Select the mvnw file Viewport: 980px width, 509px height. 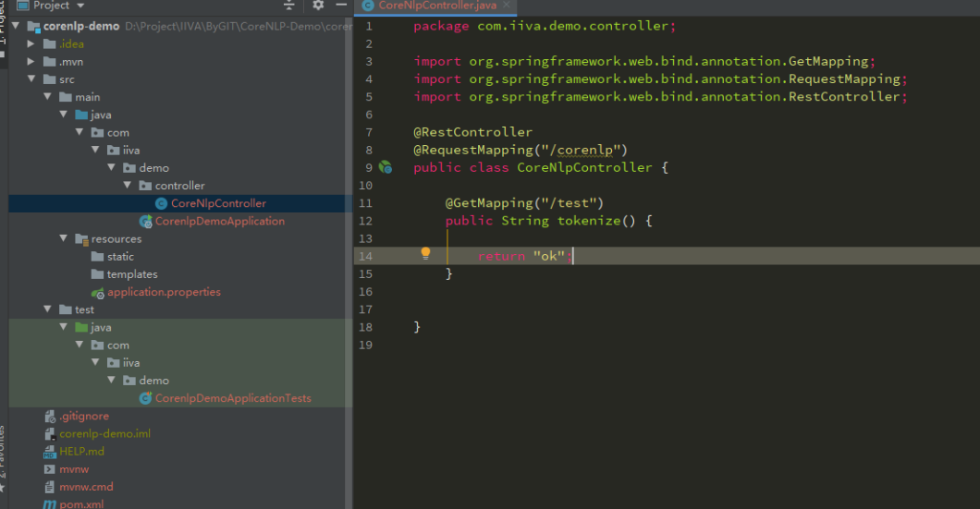click(x=74, y=469)
